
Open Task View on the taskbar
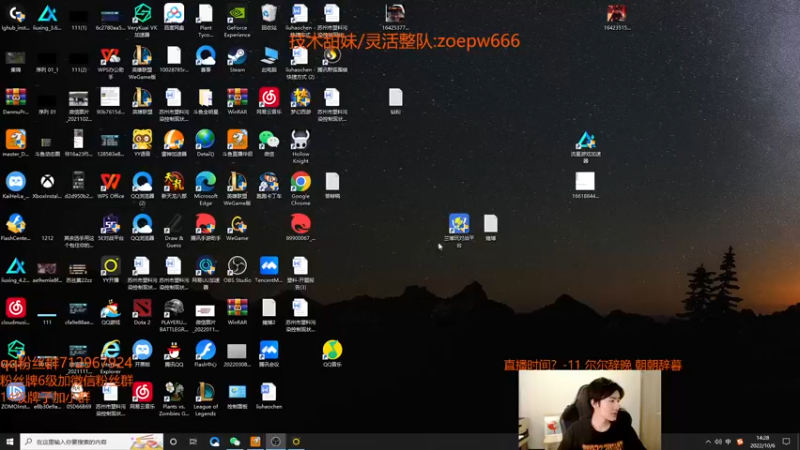(193, 441)
